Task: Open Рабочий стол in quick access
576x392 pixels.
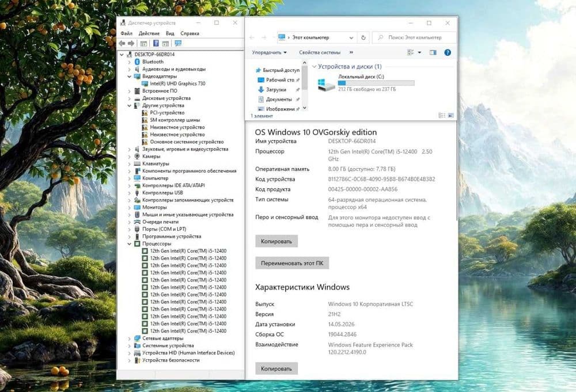Action: [281, 79]
